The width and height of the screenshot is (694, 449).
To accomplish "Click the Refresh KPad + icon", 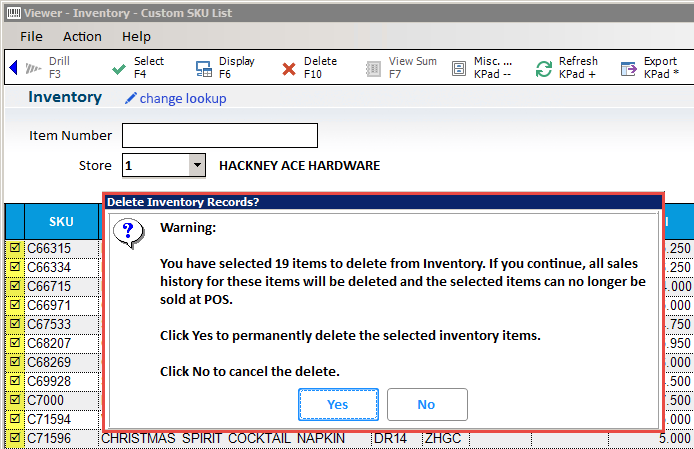I will pos(544,69).
